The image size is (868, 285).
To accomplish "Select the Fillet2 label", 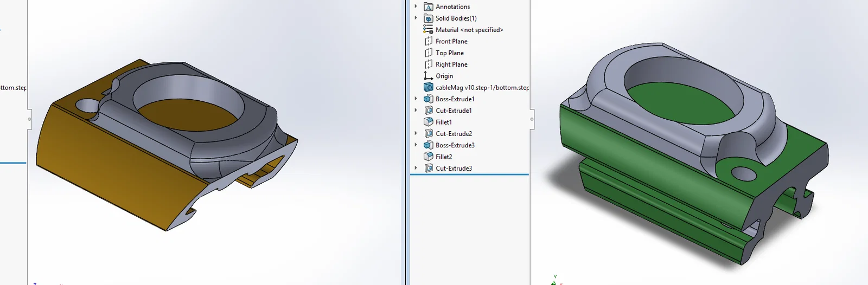I will coord(444,157).
